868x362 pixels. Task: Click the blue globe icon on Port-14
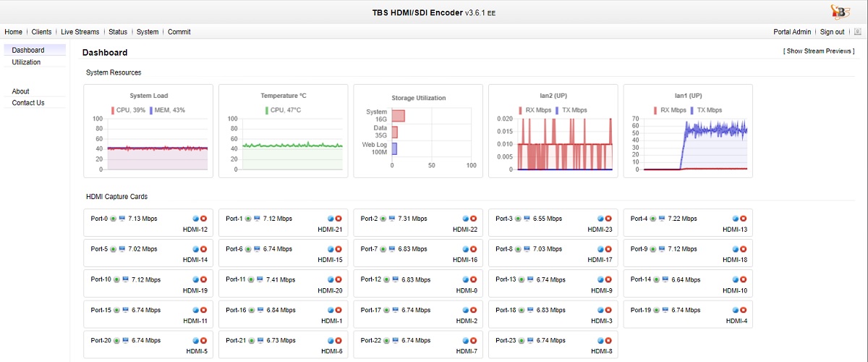736,279
